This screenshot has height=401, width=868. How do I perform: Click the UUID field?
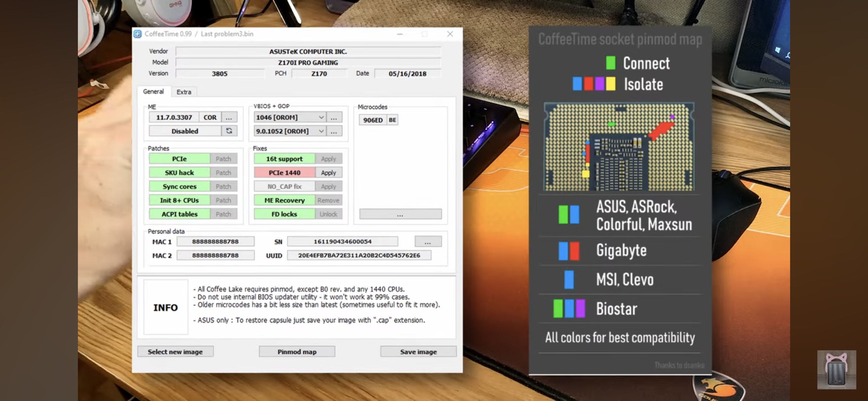coord(359,255)
